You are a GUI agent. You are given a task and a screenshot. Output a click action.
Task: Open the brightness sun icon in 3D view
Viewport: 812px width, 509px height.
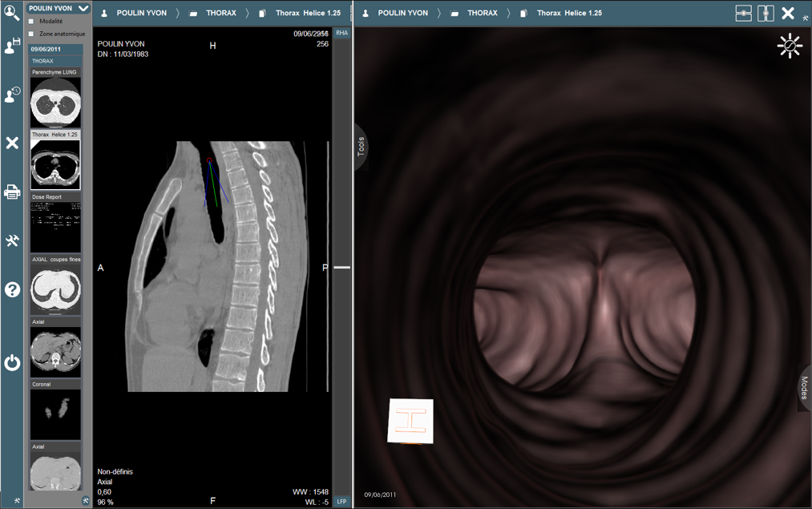click(790, 46)
